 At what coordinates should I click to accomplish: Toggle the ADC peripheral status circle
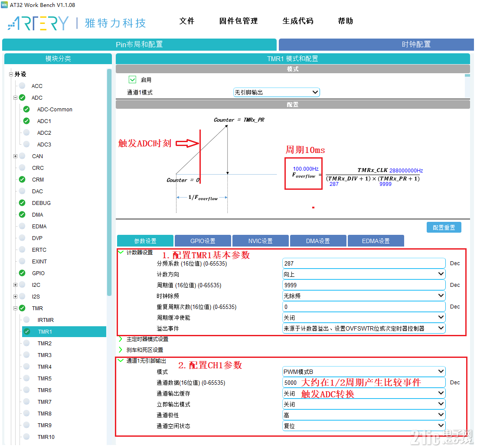(x=22, y=97)
